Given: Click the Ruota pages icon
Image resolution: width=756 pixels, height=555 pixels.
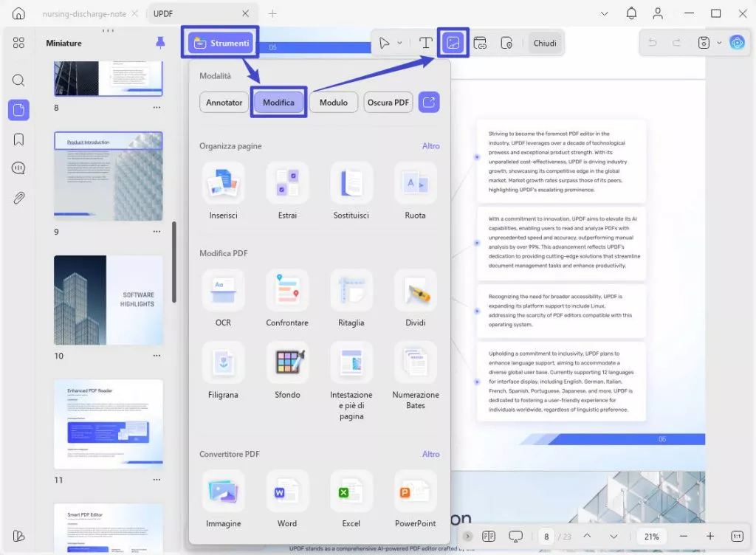Looking at the screenshot, I should (415, 184).
